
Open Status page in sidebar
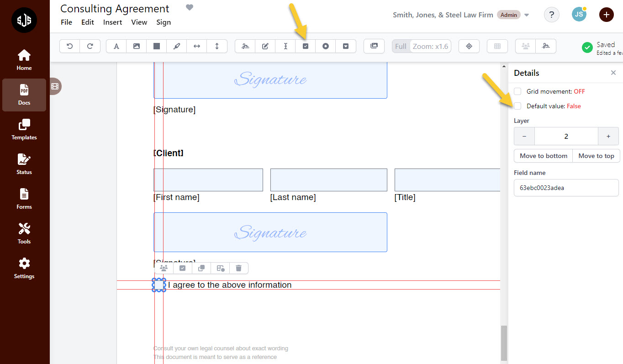pyautogui.click(x=24, y=164)
